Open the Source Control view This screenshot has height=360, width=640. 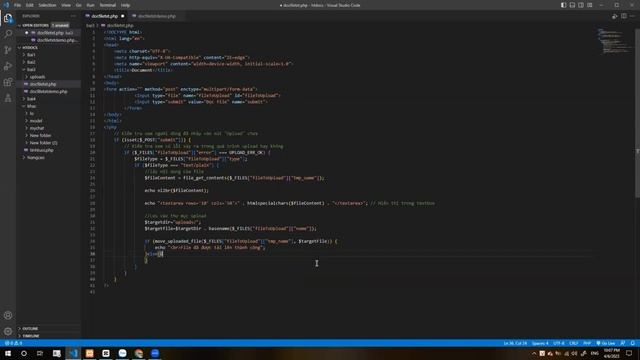(8, 50)
